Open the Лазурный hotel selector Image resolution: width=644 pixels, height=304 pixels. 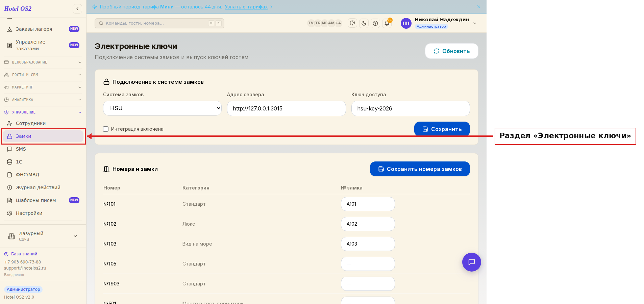click(43, 236)
